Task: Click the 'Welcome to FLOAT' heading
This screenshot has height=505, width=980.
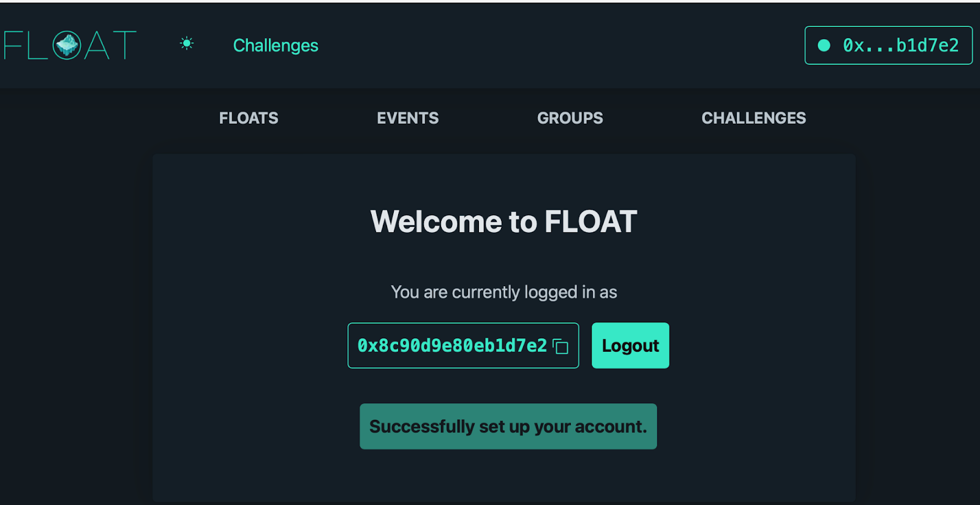Action: tap(504, 222)
